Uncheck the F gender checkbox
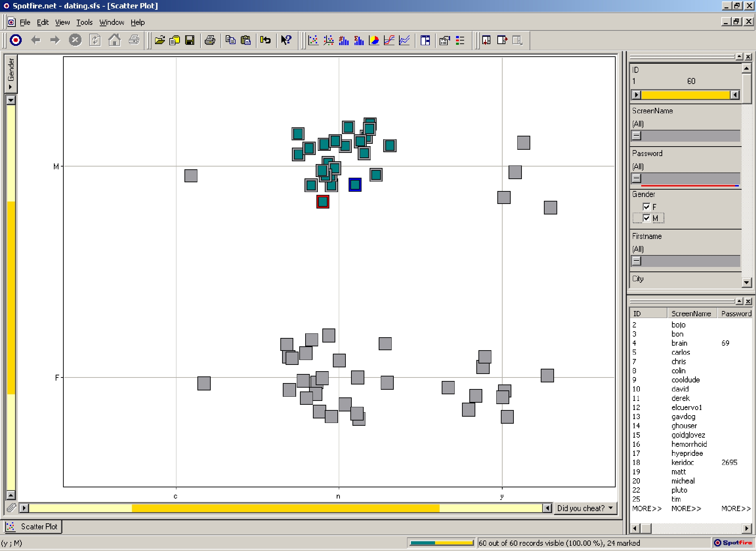Image resolution: width=756 pixels, height=551 pixels. pos(646,207)
